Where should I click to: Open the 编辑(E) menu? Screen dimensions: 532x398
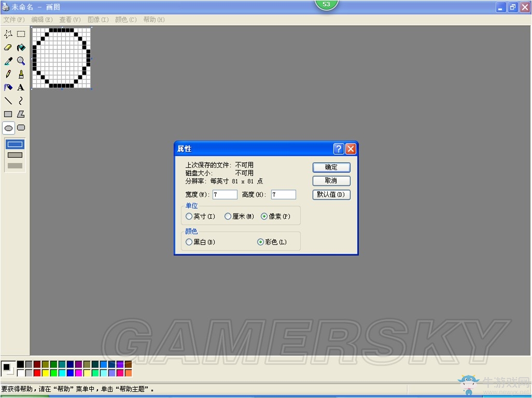[x=42, y=20]
